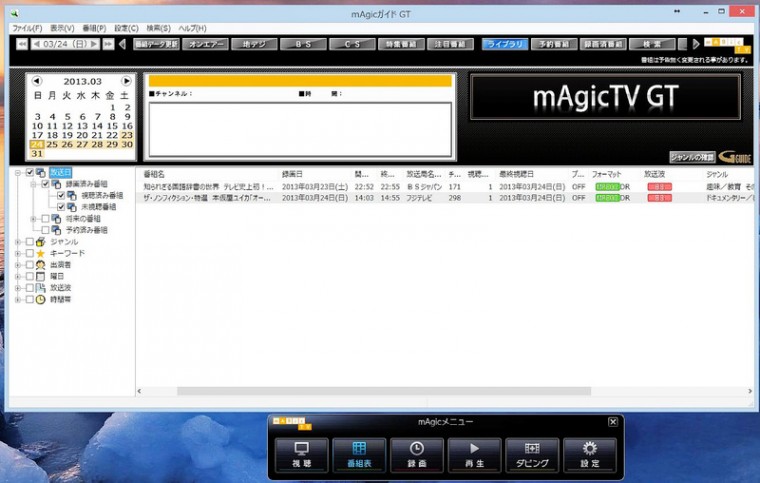Expand the 将来の番組 tree node
The image size is (760, 483).
(32, 219)
